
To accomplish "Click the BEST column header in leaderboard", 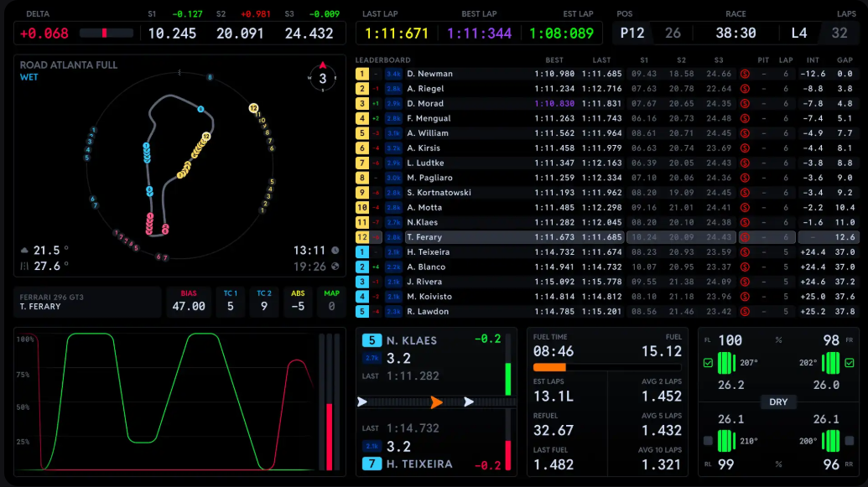I will click(554, 60).
